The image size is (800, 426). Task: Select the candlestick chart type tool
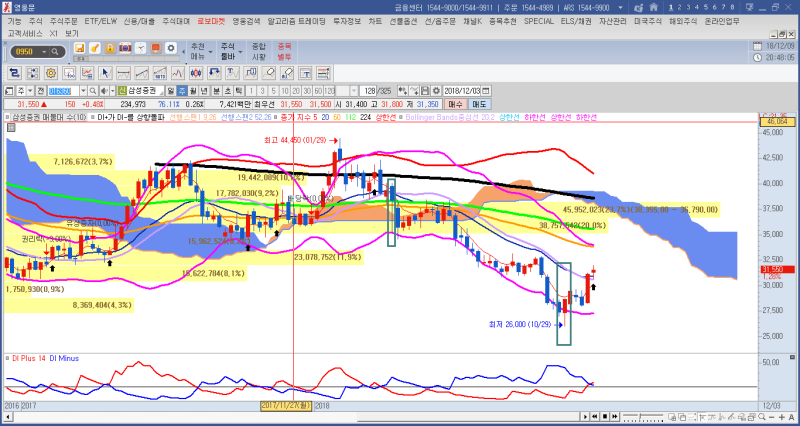[196, 73]
